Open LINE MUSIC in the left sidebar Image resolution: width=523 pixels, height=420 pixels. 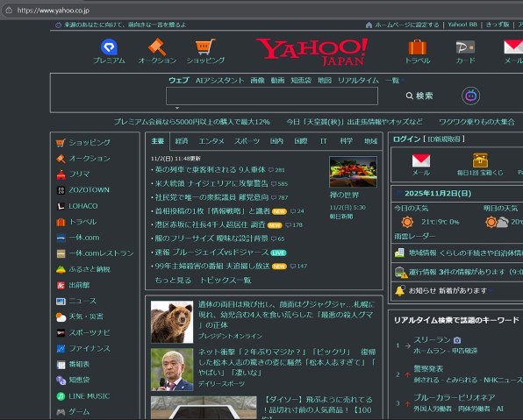(89, 396)
